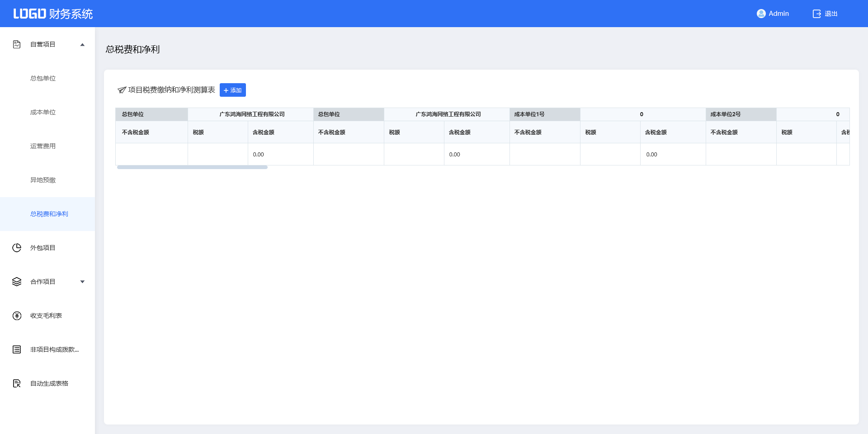Viewport: 868px width, 434px height.
Task: Expand the 合作项目 dropdown arrow
Action: [x=82, y=282]
